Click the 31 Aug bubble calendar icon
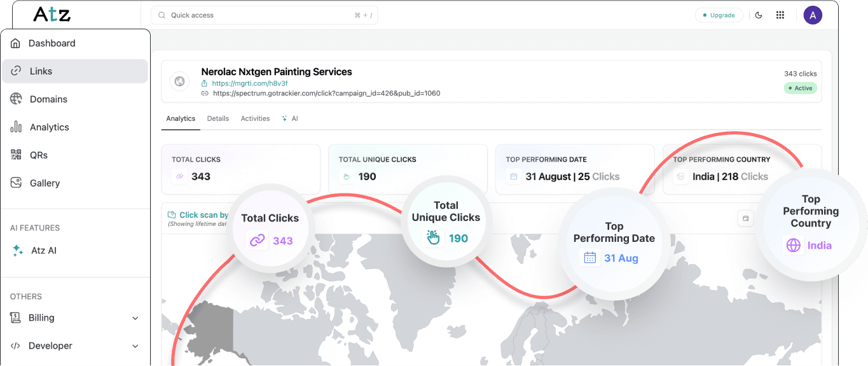The image size is (868, 366). [x=590, y=258]
